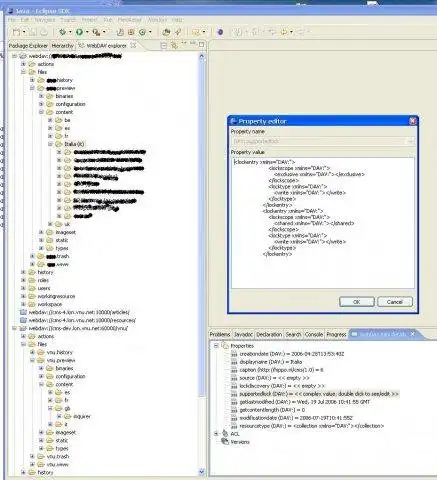The height and width of the screenshot is (480, 437).
Task: Click the Versions icon in details view
Action: (225, 442)
